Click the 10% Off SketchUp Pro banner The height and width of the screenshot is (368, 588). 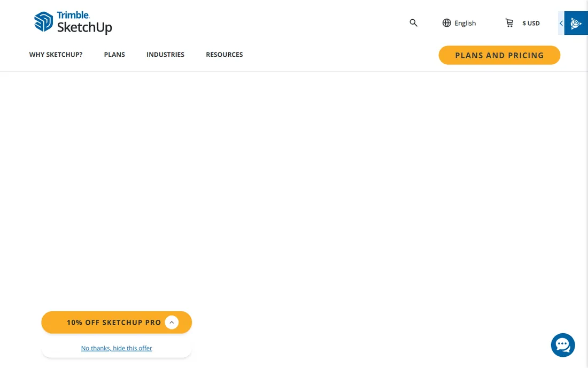[x=117, y=322]
